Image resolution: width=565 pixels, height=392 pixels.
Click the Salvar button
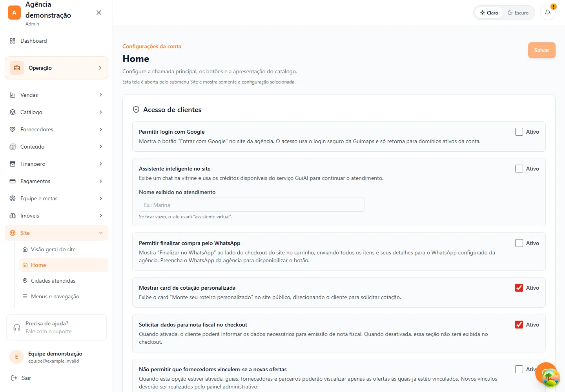coord(541,50)
